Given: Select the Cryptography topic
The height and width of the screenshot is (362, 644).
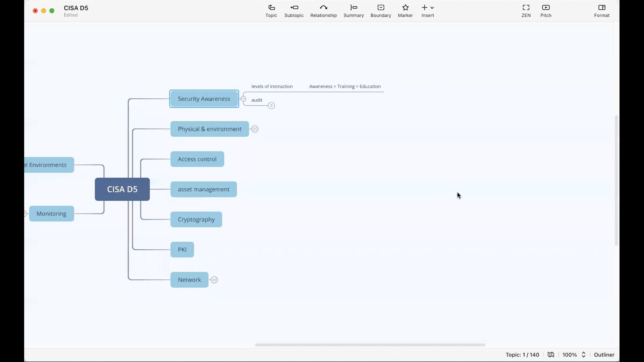Looking at the screenshot, I should pos(196,220).
